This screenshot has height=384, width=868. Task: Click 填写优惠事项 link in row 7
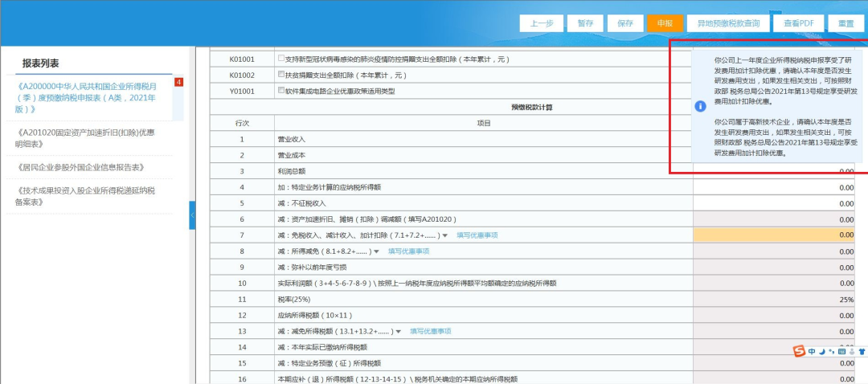click(x=477, y=235)
